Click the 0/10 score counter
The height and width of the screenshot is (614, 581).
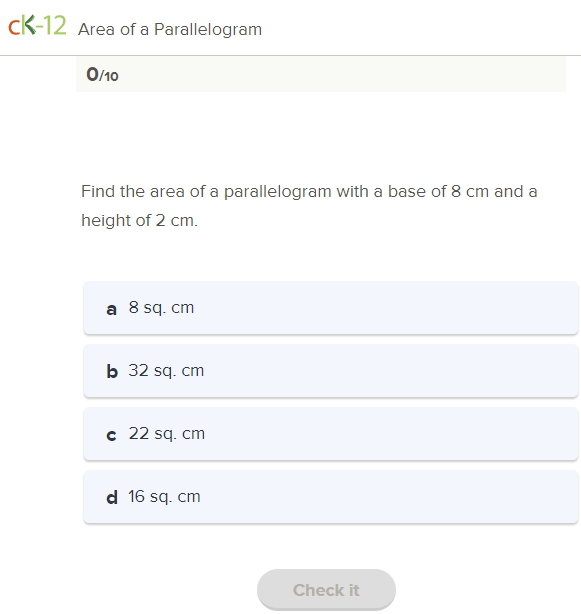(x=102, y=74)
